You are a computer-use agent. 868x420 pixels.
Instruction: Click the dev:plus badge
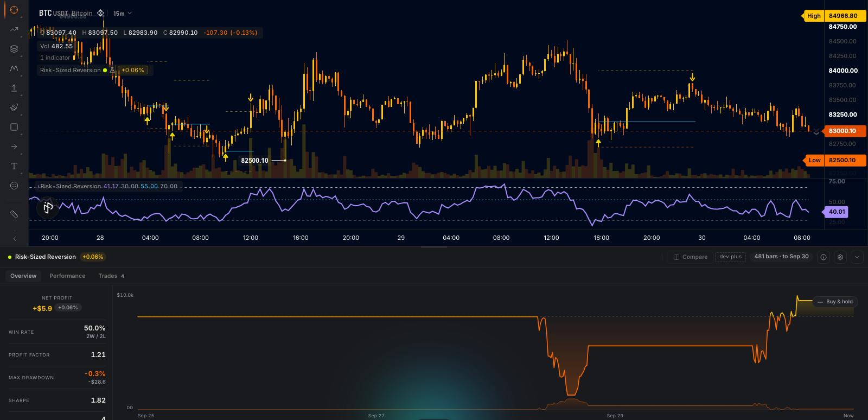pos(730,257)
